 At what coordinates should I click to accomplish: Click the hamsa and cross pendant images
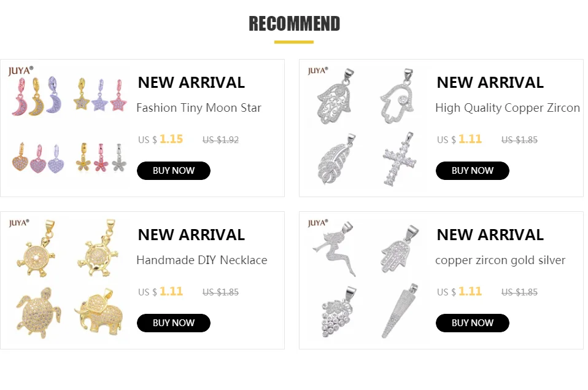point(367,128)
